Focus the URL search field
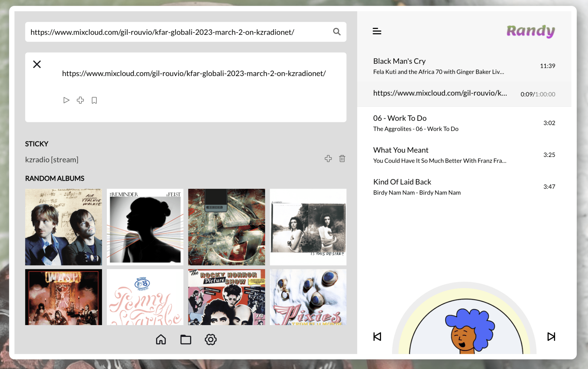The width and height of the screenshot is (588, 369). click(x=186, y=32)
